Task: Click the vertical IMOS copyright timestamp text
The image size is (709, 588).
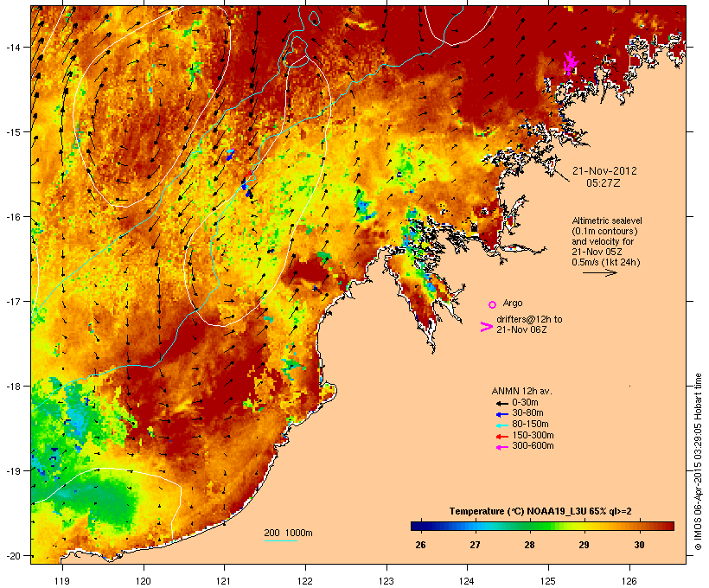Action: pos(698,462)
